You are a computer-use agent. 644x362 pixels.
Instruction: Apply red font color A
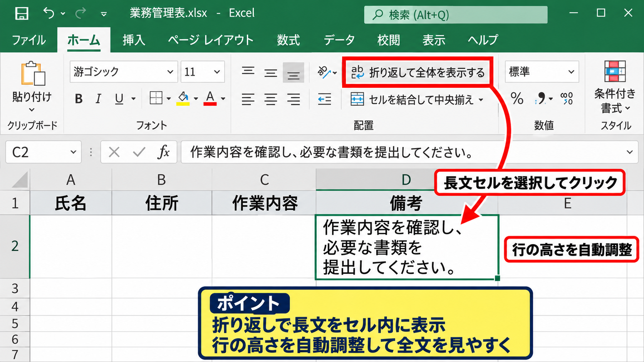pyautogui.click(x=210, y=98)
